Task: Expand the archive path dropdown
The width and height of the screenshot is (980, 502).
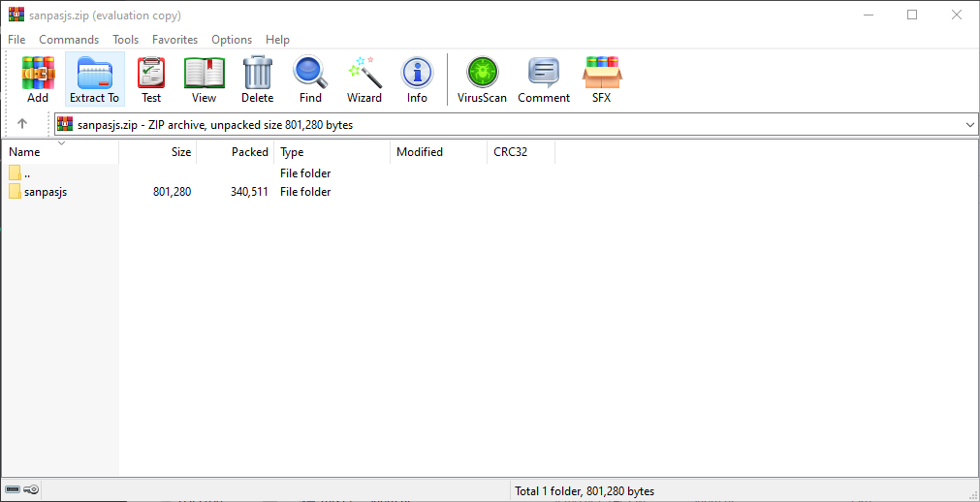Action: (970, 125)
